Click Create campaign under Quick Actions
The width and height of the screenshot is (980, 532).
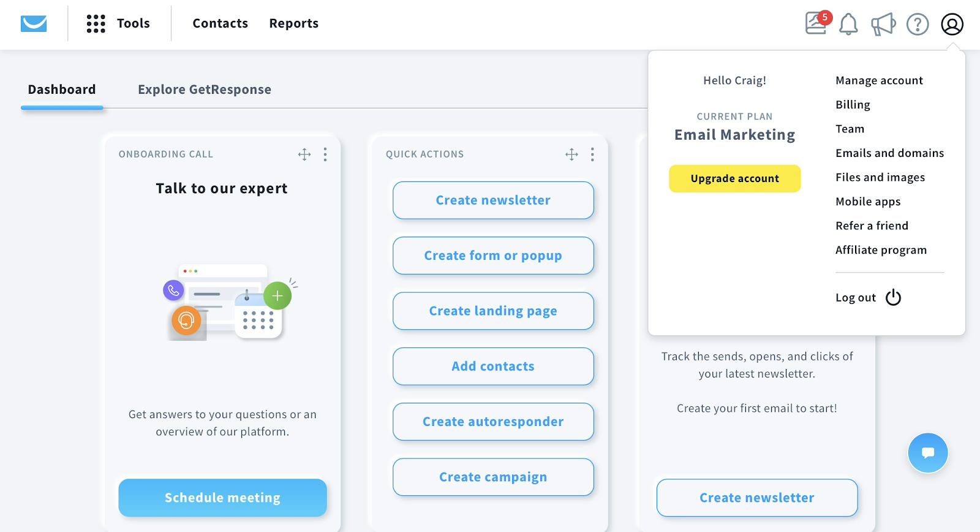point(492,477)
